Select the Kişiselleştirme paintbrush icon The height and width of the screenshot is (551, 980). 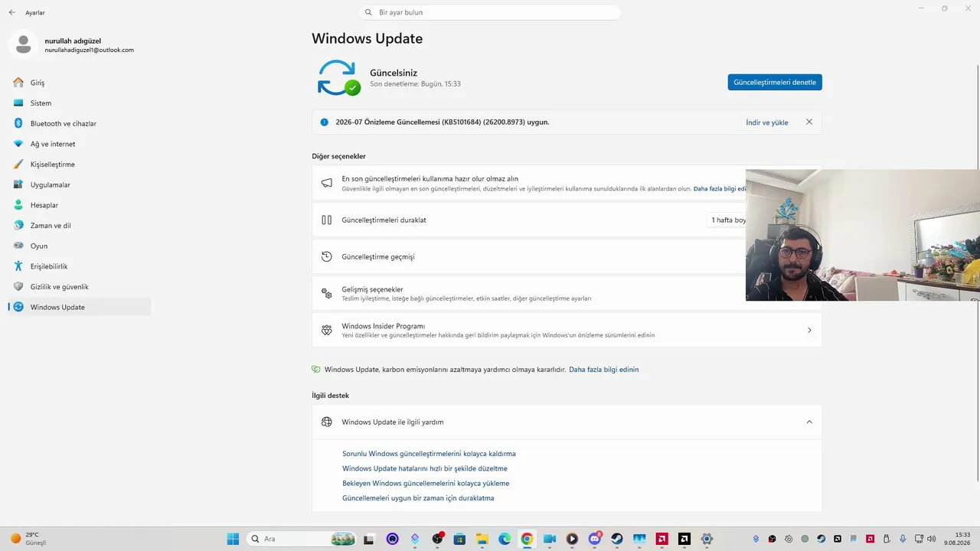coord(18,165)
